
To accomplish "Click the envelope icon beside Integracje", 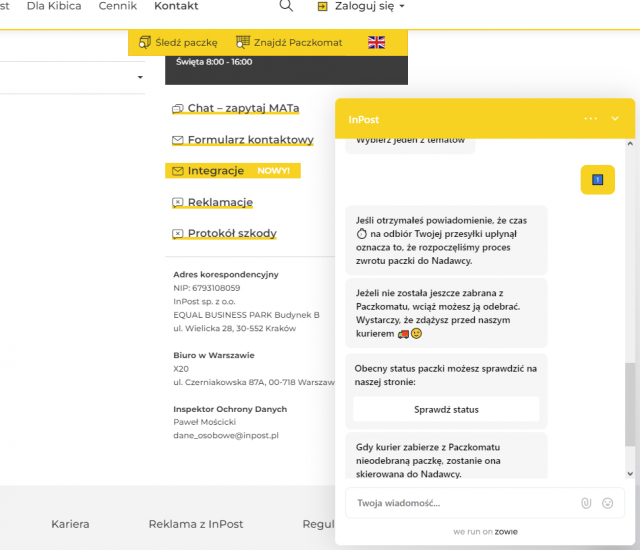I will click(178, 171).
